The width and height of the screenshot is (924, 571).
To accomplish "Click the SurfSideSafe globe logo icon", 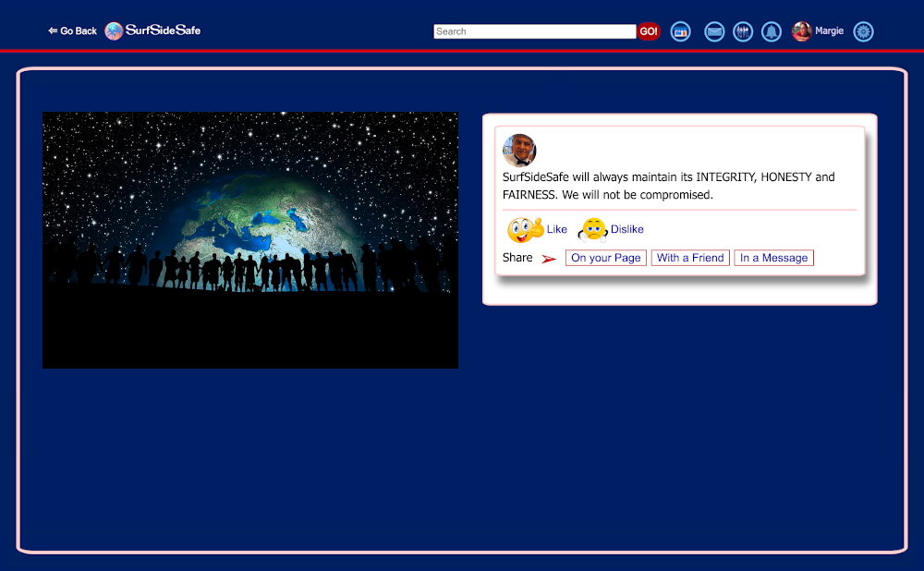I will pyautogui.click(x=114, y=31).
